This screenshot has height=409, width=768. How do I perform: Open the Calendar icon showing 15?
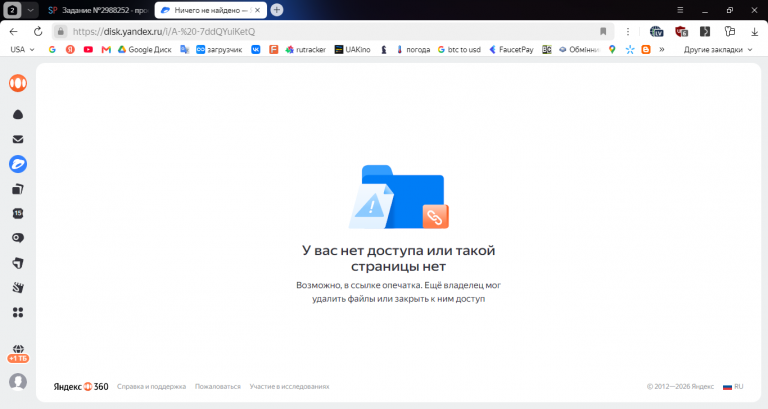(x=18, y=213)
